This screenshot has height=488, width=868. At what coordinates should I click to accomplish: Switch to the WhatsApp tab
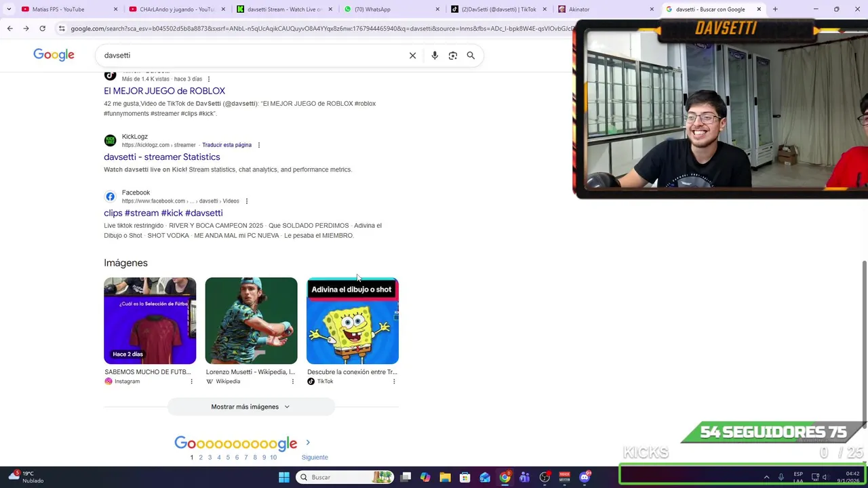391,9
